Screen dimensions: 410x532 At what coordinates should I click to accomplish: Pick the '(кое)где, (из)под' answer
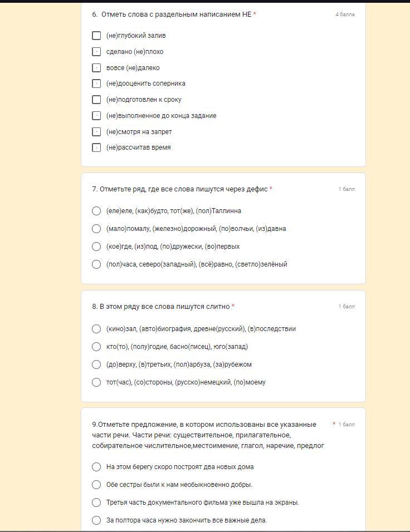96,247
